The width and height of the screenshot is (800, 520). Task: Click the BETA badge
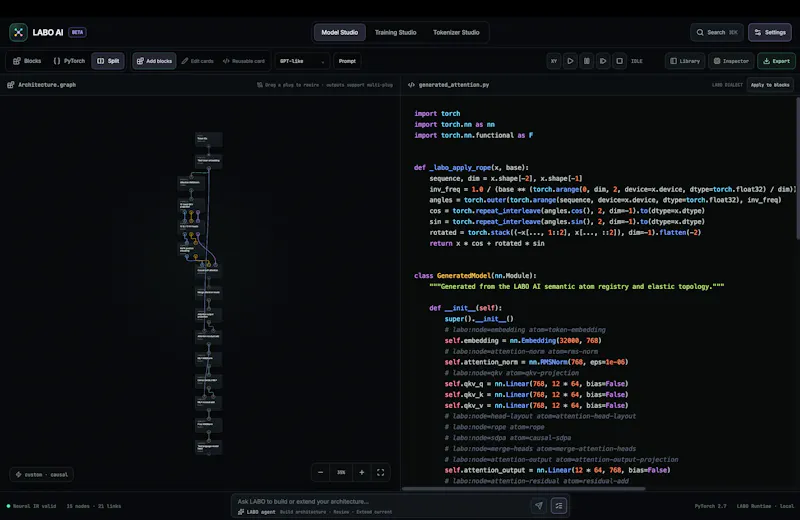pyautogui.click(x=78, y=32)
